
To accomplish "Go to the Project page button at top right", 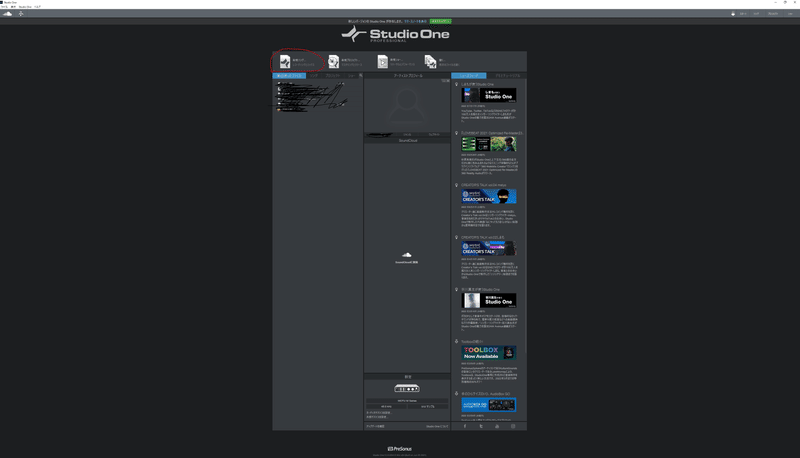I will pyautogui.click(x=772, y=14).
